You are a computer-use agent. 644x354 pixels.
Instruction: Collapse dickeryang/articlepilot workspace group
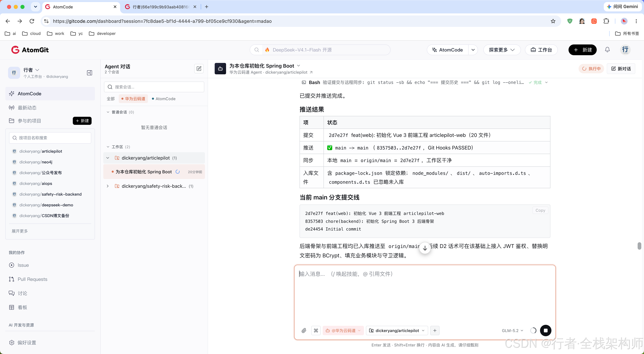point(108,158)
